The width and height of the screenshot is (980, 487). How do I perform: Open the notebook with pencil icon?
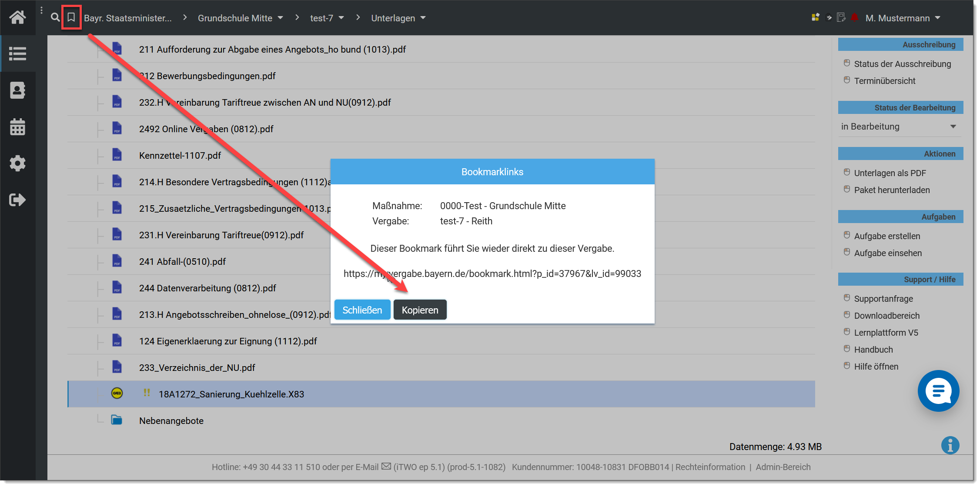click(x=841, y=17)
